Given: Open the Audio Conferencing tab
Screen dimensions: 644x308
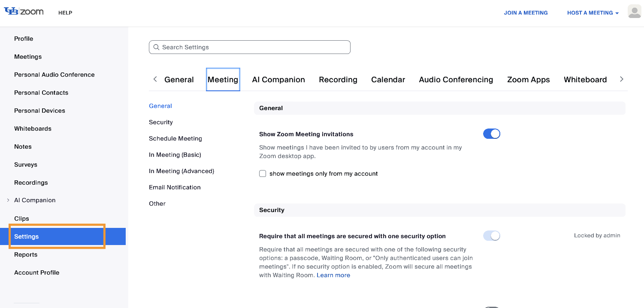Looking at the screenshot, I should pyautogui.click(x=456, y=80).
